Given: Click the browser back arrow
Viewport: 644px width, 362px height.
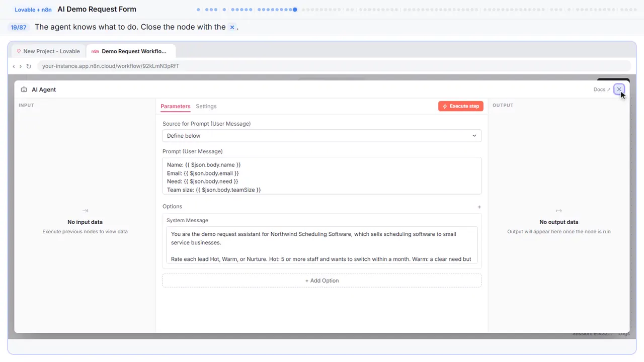Looking at the screenshot, I should pyautogui.click(x=14, y=66).
